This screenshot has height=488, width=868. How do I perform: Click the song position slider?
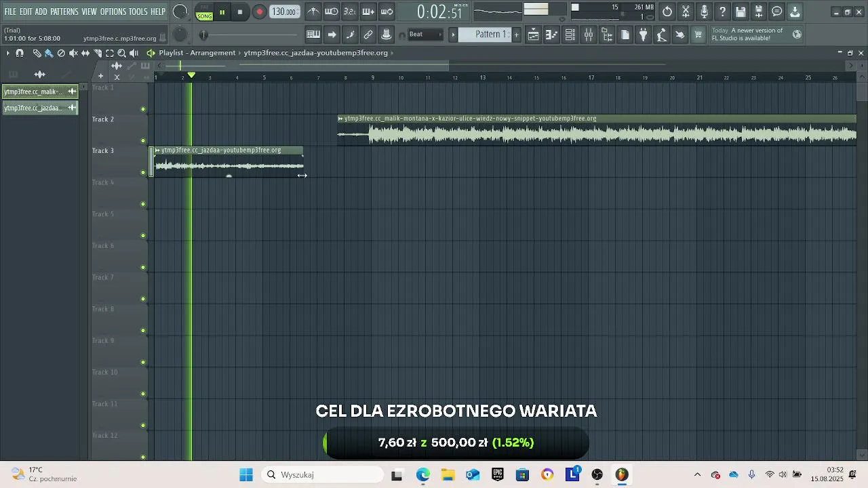tap(250, 35)
